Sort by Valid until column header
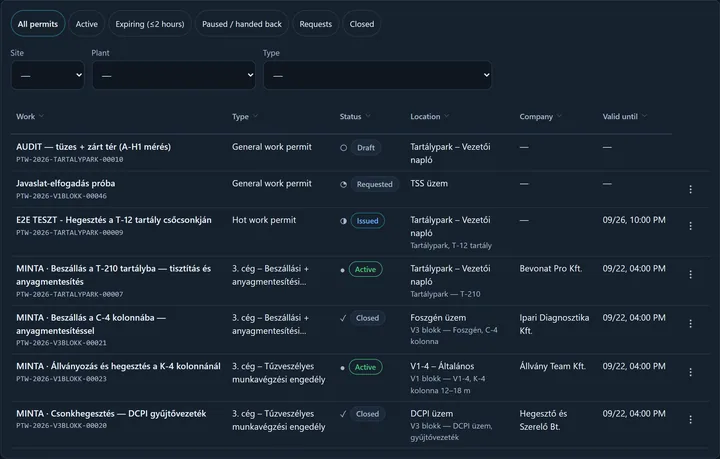Viewport: 720px width, 459px height. 624,117
